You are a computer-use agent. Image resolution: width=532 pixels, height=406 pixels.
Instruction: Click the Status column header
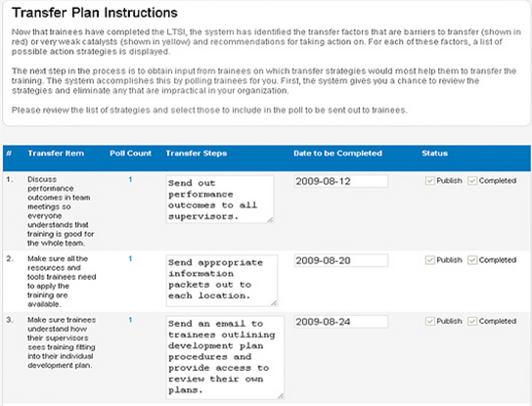tap(434, 153)
